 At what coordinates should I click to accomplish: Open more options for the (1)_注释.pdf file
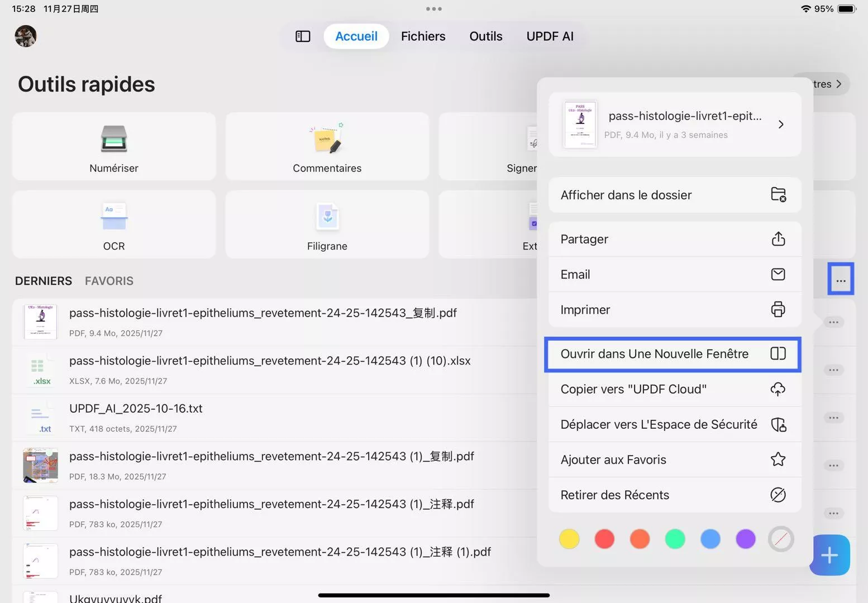click(833, 513)
